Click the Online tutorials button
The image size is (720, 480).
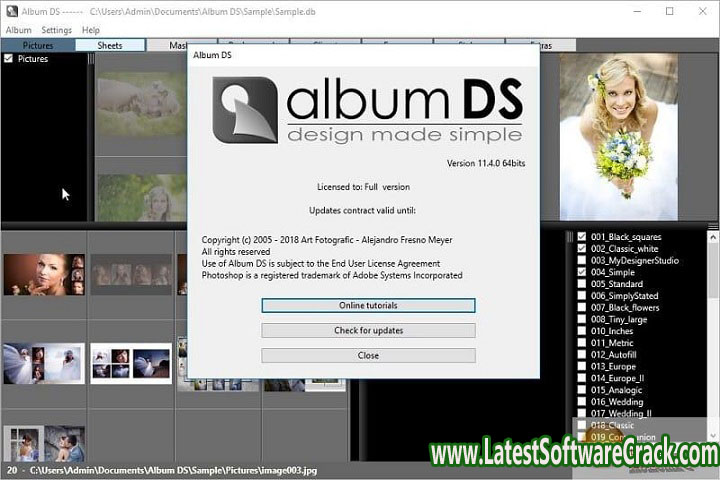[x=368, y=305]
